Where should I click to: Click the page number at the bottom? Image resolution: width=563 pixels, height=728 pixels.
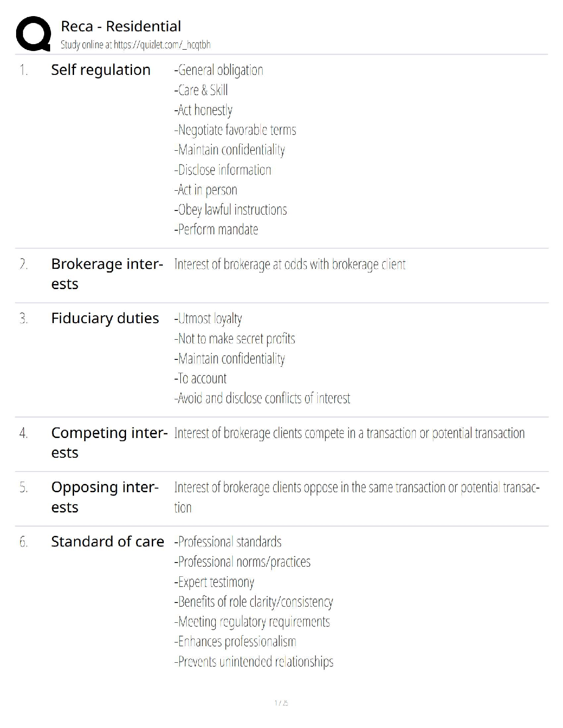pyautogui.click(x=281, y=703)
